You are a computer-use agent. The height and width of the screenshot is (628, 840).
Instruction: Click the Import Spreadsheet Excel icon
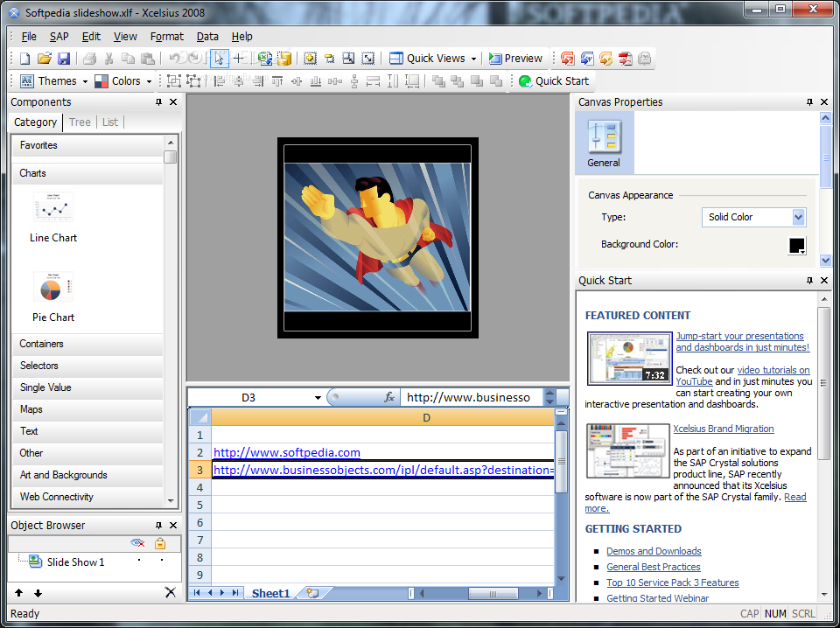coord(264,59)
